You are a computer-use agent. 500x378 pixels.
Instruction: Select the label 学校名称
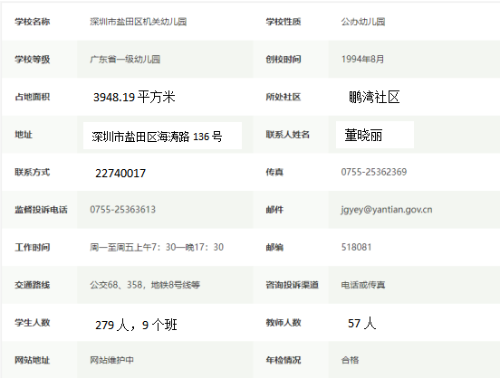[32, 22]
